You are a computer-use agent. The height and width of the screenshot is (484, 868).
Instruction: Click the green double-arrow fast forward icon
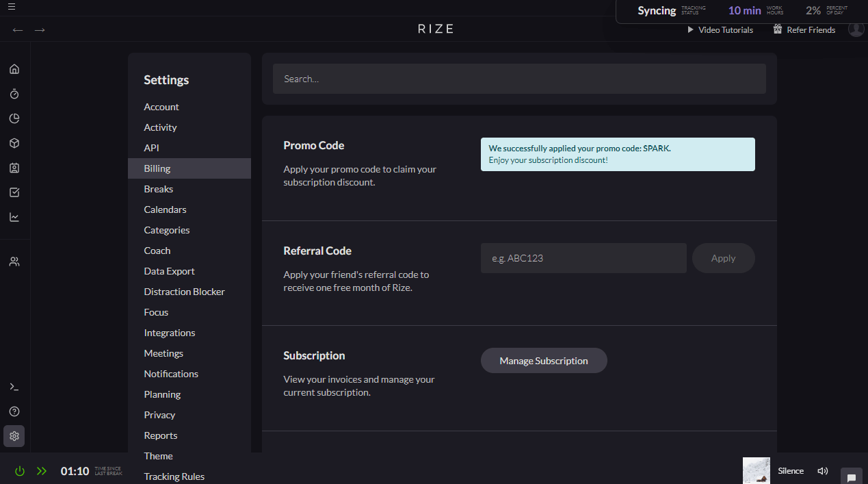tap(42, 471)
